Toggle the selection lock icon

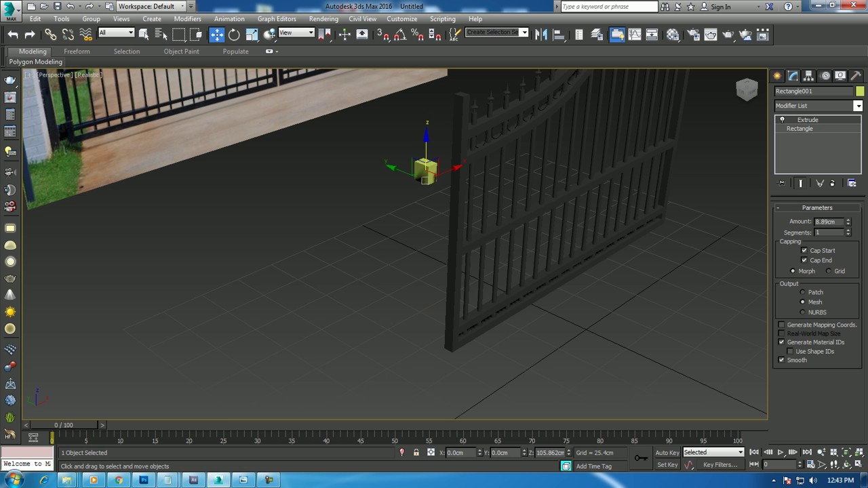(x=416, y=453)
